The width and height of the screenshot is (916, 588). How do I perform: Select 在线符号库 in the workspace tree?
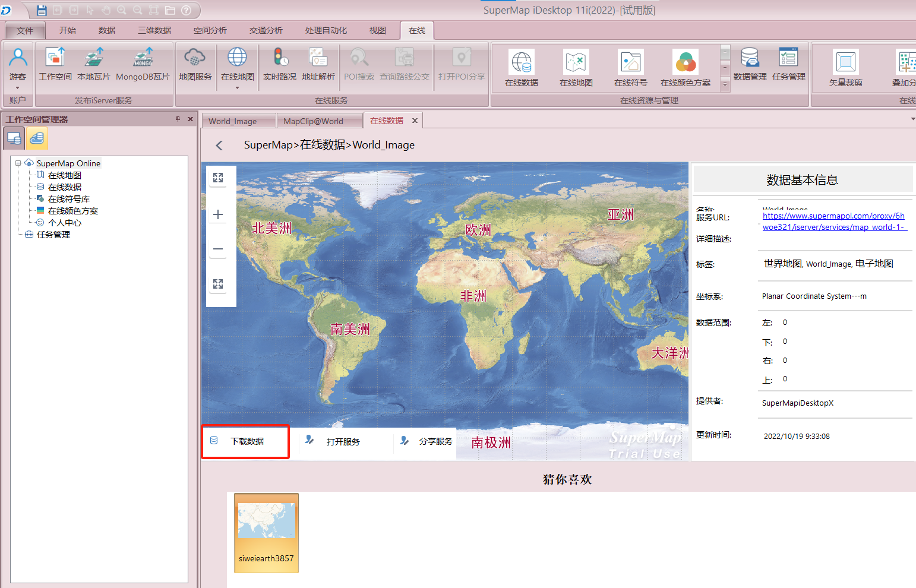[69, 199]
